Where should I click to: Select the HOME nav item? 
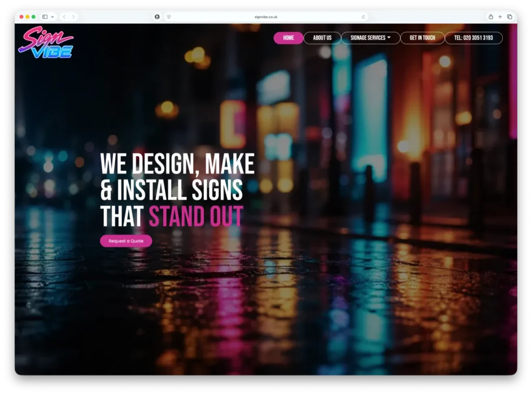[x=288, y=38]
